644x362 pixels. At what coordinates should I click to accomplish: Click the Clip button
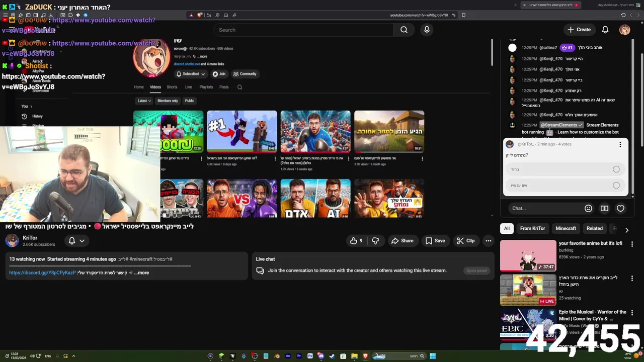tap(465, 241)
